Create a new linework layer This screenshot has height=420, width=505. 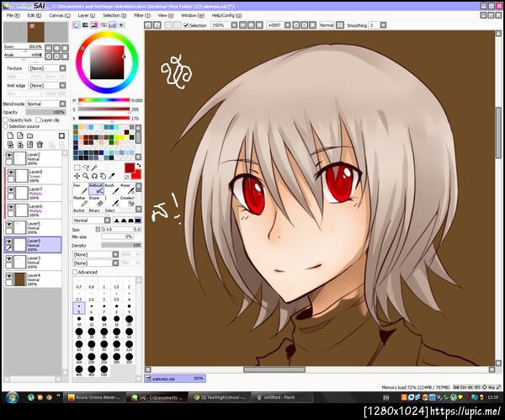[x=20, y=136]
